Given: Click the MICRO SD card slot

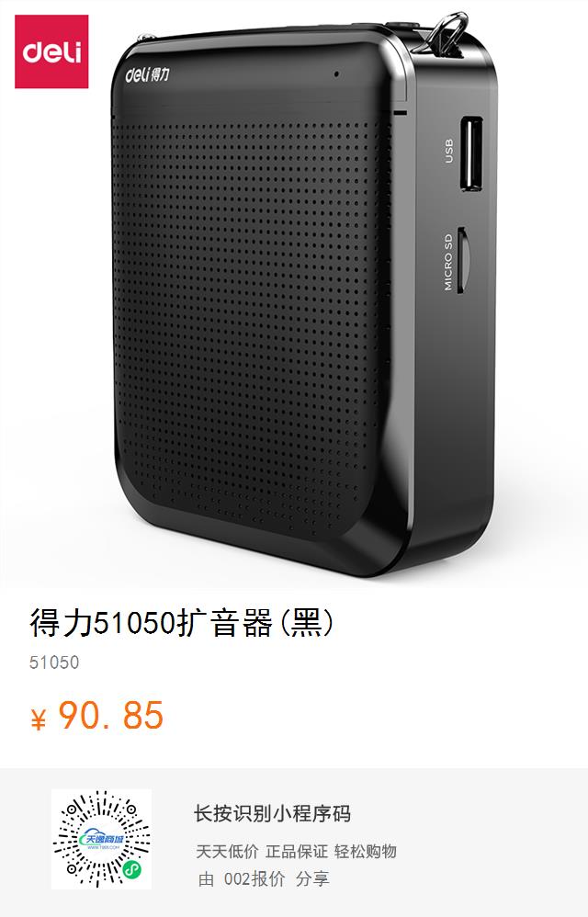Looking at the screenshot, I should 462,260.
